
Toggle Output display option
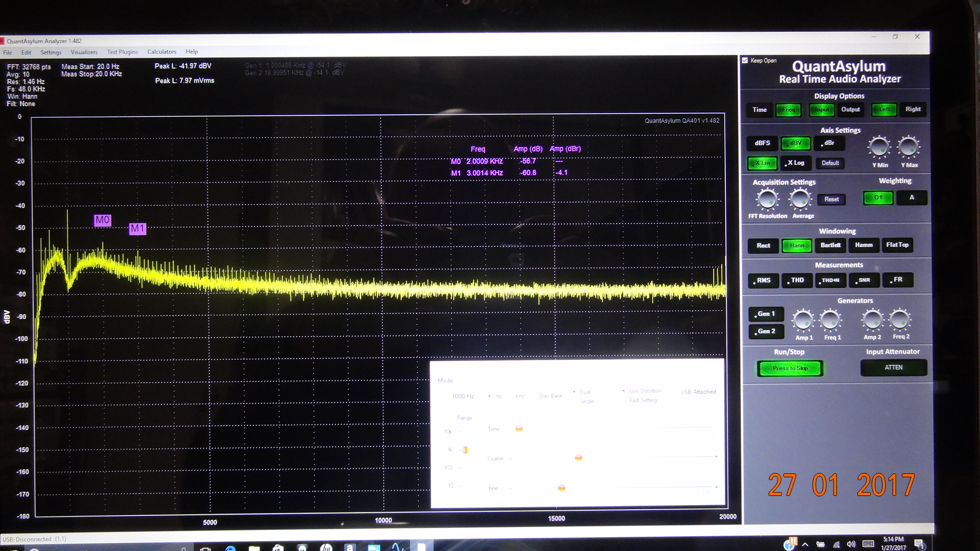click(850, 110)
